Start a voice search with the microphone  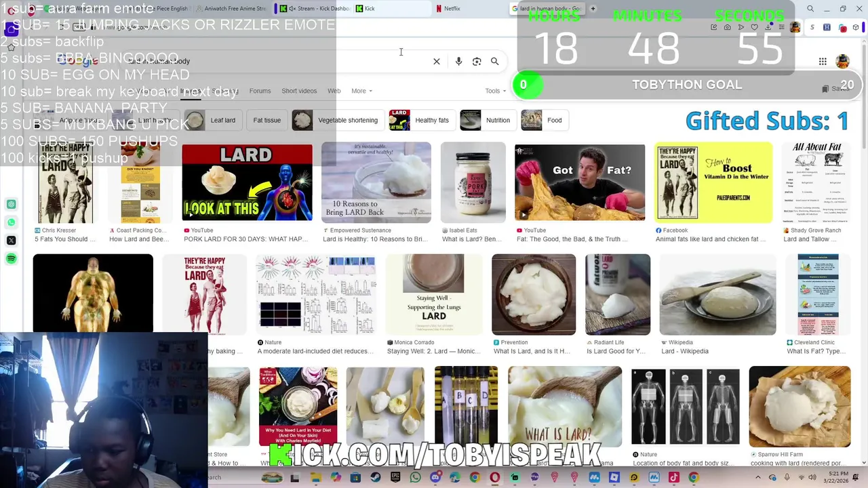tap(458, 62)
